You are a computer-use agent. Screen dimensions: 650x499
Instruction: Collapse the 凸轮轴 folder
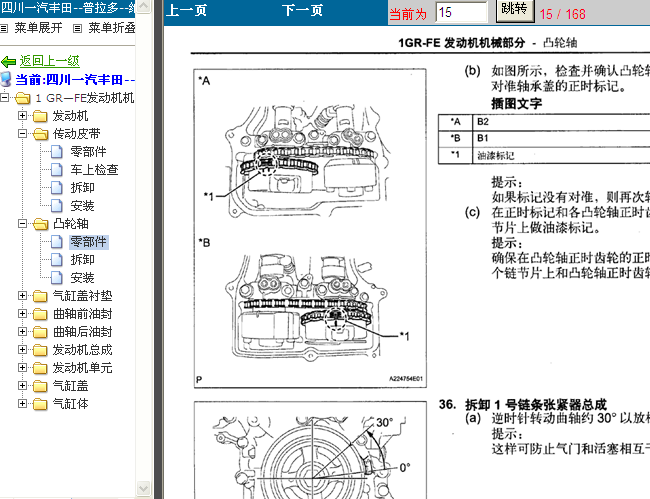tap(22, 223)
